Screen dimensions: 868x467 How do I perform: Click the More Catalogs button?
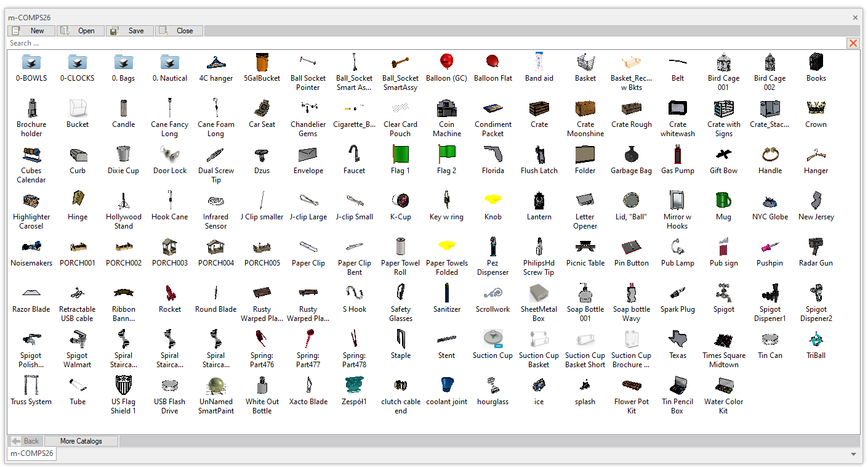pos(81,441)
